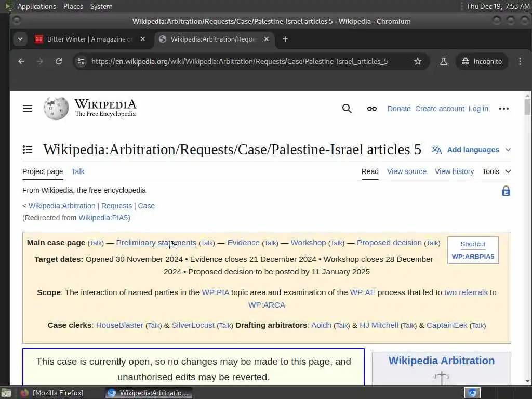Open the Preliminary statements link
The height and width of the screenshot is (399, 532).
(156, 243)
